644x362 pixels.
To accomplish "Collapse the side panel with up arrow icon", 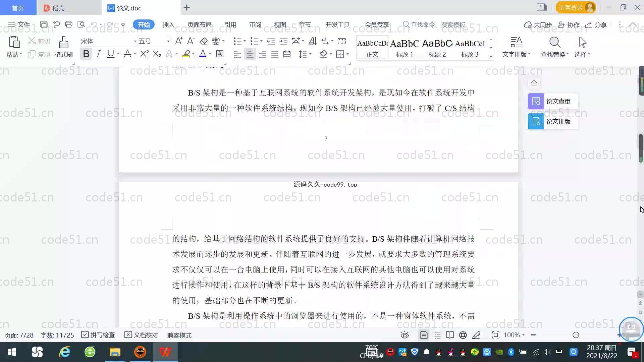I will (x=534, y=82).
